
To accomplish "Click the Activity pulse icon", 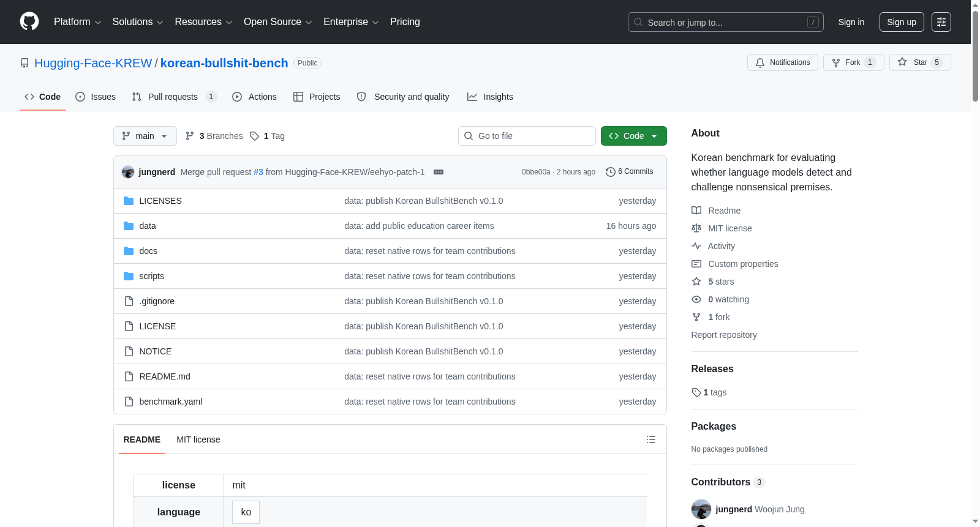I will tap(696, 246).
